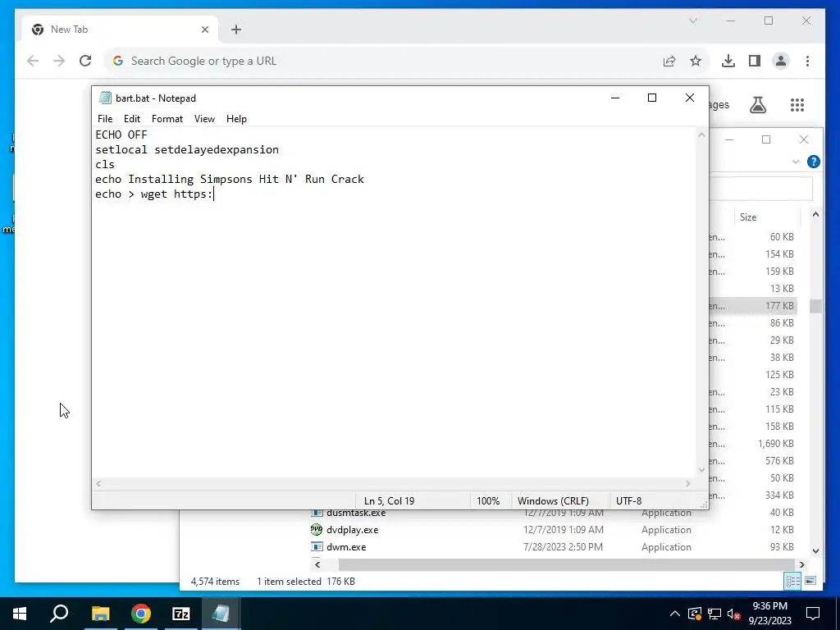Click Notepad's horizontal scrollbar right arrow
840x630 pixels.
688,484
